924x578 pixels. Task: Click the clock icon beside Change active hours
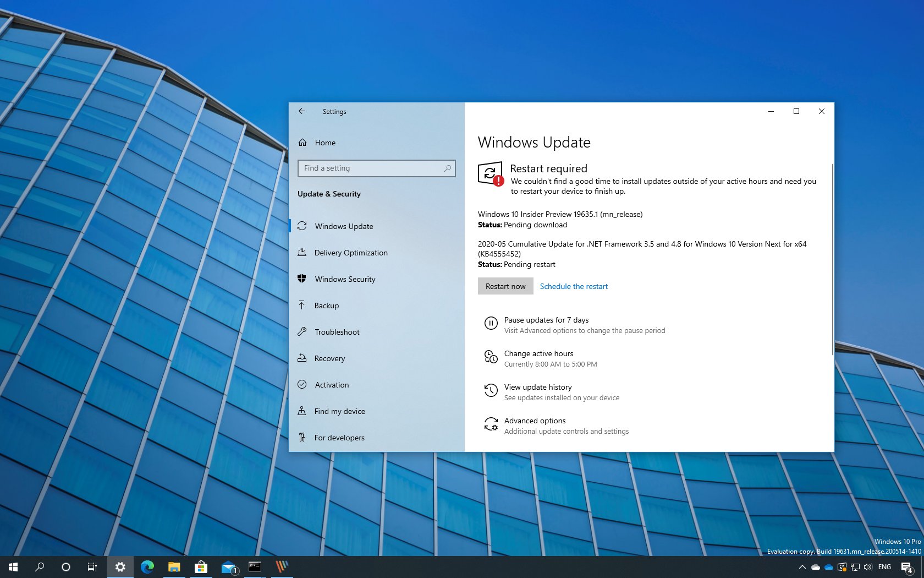click(491, 357)
